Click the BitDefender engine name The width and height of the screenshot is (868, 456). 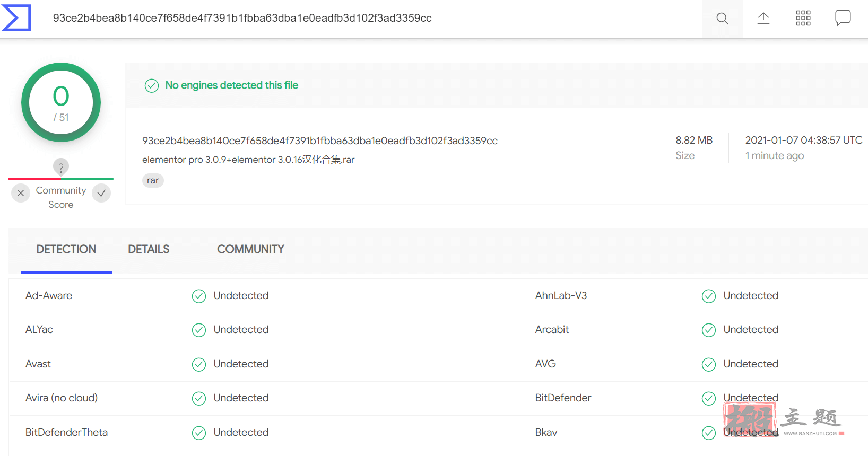563,398
